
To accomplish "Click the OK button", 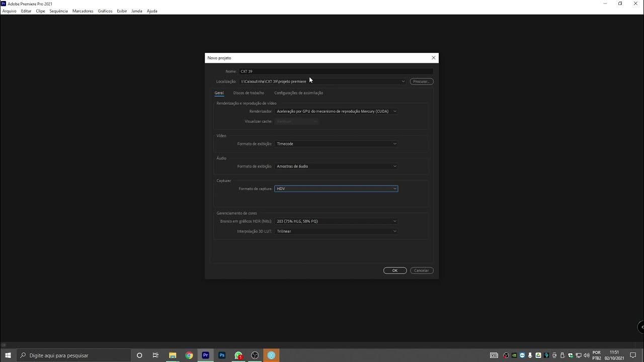I will pos(395,270).
